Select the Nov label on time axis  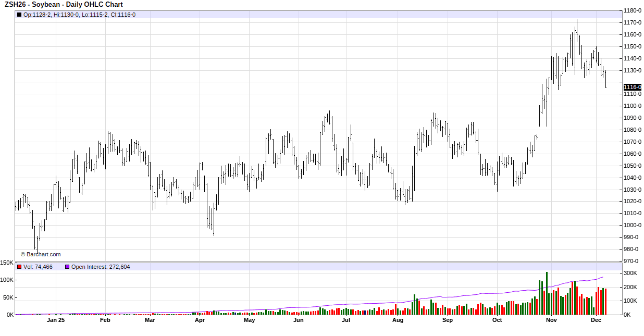(551, 320)
